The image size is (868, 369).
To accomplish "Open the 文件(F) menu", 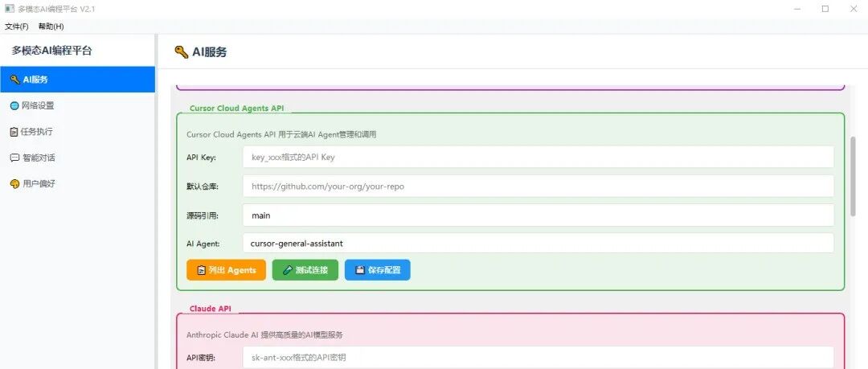I will click(17, 27).
